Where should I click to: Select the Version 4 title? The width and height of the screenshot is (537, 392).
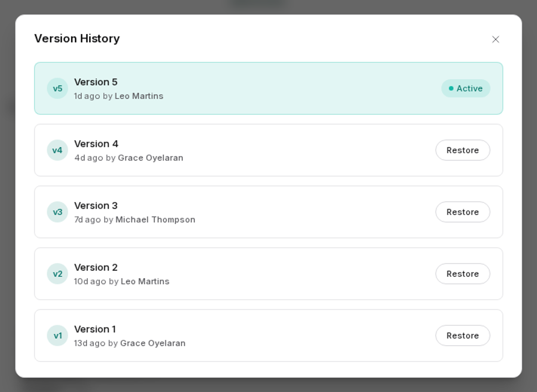click(x=96, y=144)
